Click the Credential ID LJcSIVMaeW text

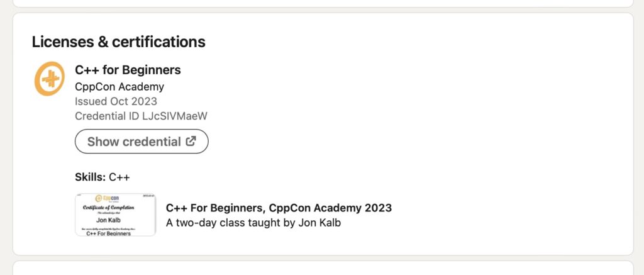pyautogui.click(x=141, y=116)
